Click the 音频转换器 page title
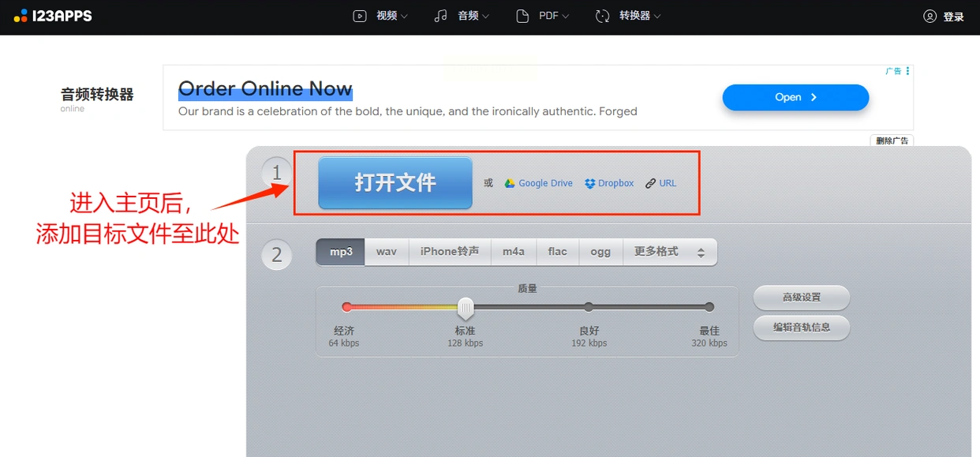 97,95
